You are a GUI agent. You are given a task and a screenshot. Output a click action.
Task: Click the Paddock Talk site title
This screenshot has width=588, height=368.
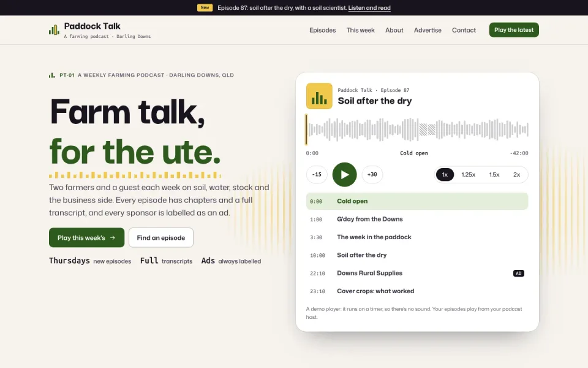(92, 26)
